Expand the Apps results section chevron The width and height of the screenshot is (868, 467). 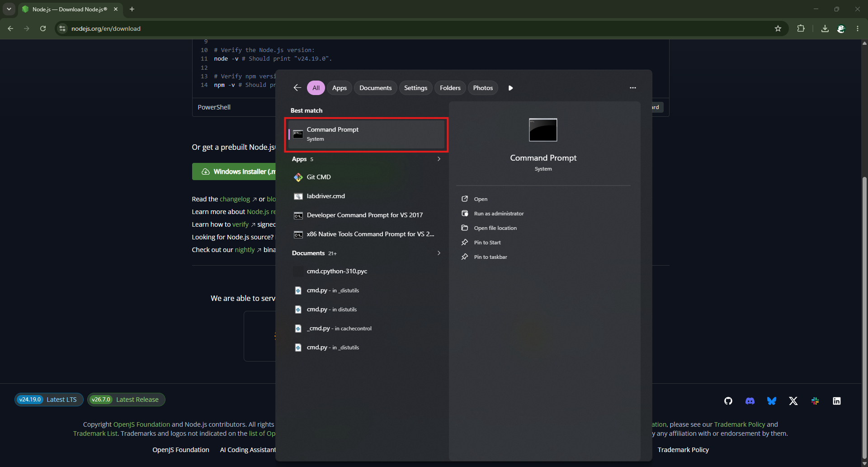(439, 159)
